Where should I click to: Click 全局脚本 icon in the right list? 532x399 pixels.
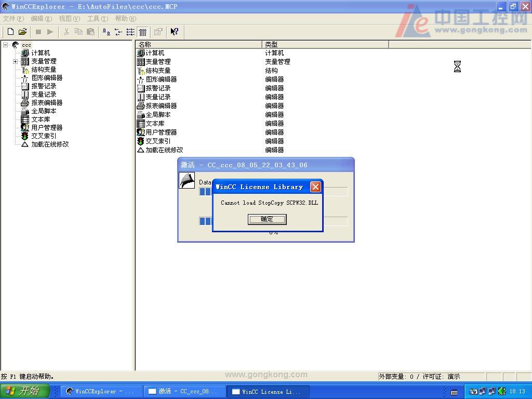[141, 115]
